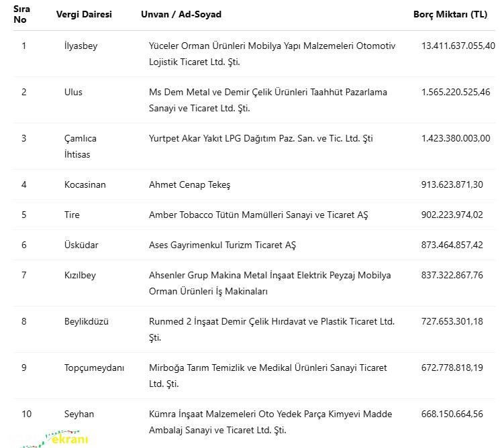Click the name Ahmet Cenap Tekeş
The image size is (504, 448).
(189, 184)
